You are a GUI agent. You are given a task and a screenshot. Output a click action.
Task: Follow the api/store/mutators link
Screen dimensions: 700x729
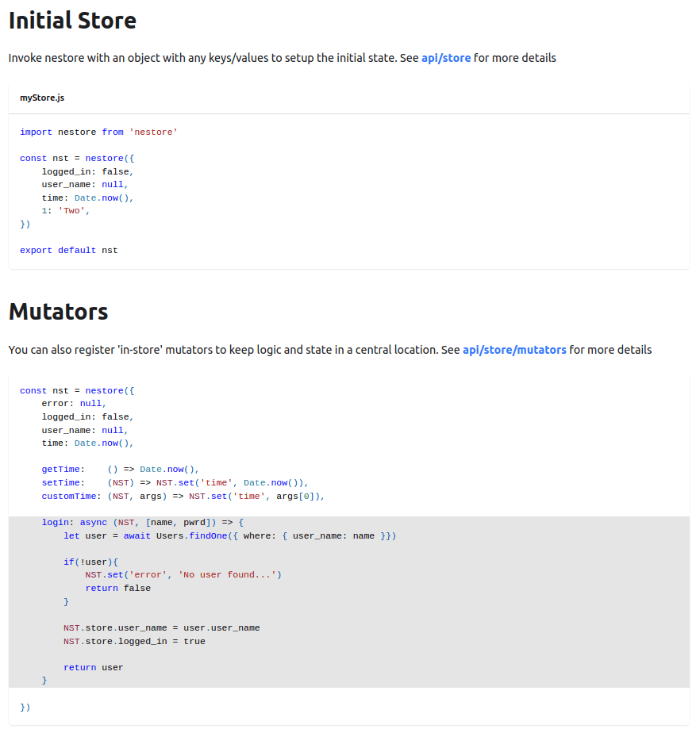point(514,350)
